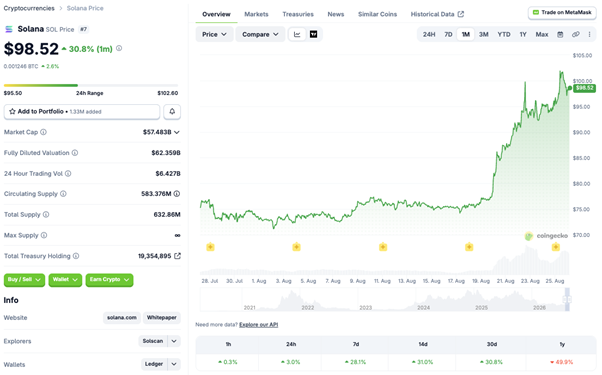Expand the Explorers Solscan chevron
This screenshot has height=375, width=602.
(174, 341)
